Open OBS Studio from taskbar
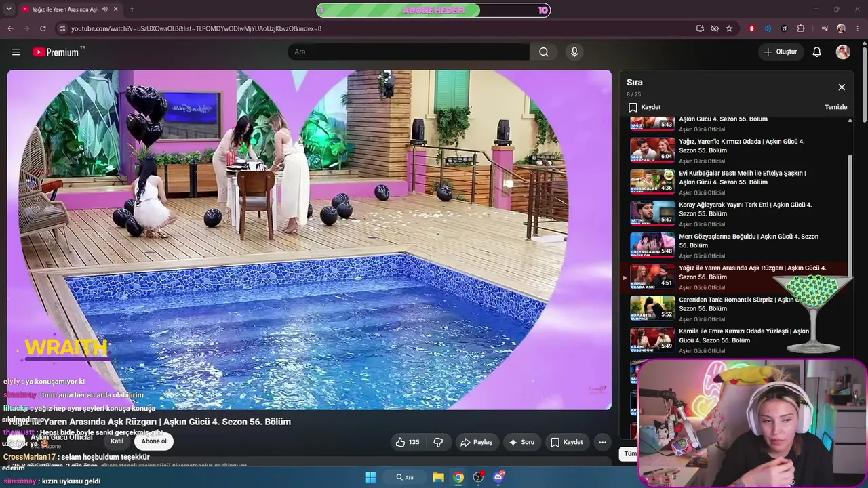 point(478,477)
